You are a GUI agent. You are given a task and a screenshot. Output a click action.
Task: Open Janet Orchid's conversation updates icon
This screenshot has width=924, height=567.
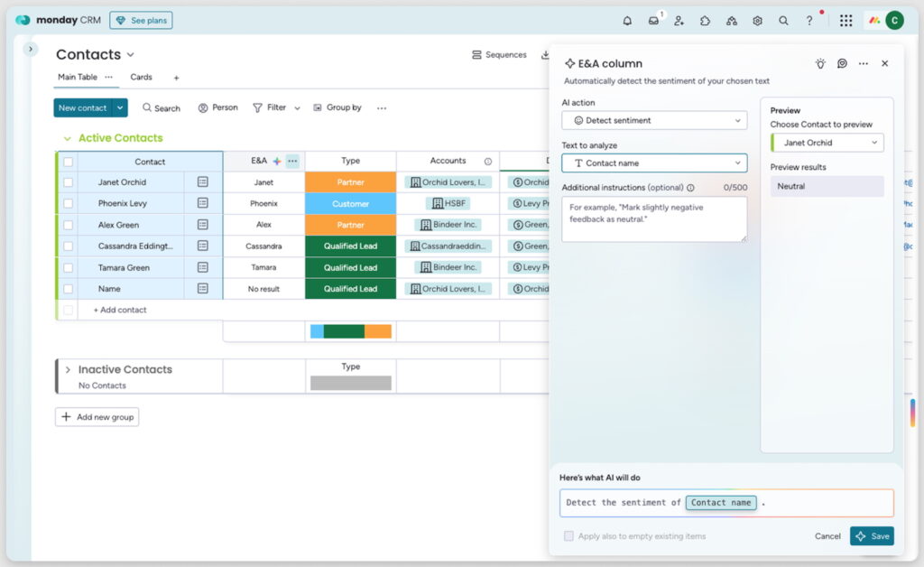[x=203, y=182]
